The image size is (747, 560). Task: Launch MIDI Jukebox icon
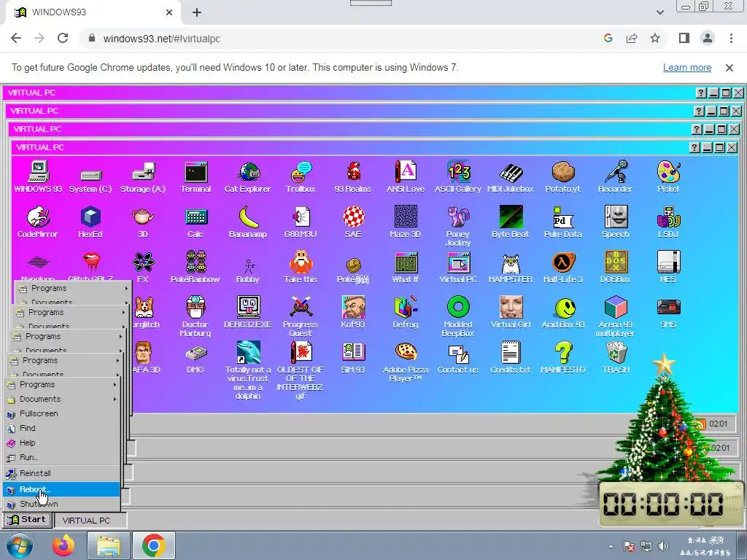click(511, 176)
